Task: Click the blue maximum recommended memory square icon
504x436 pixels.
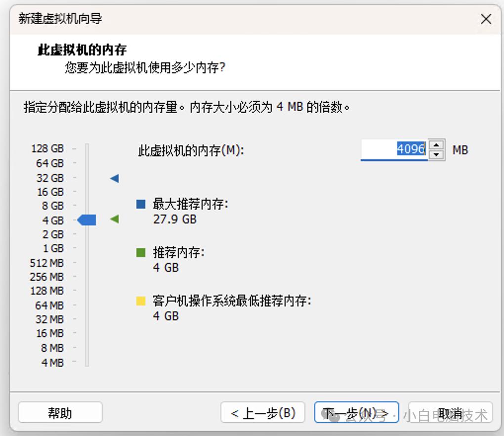Action: (x=141, y=203)
